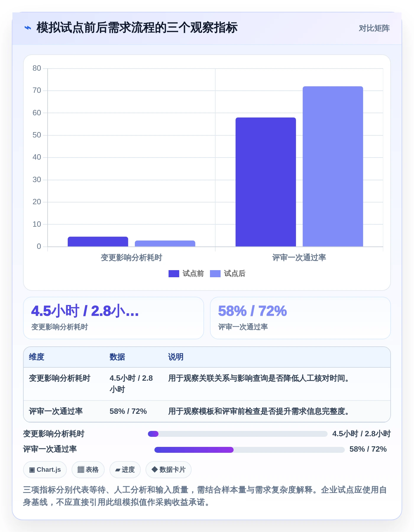Image resolution: width=414 pixels, height=532 pixels.
Task: Click the Chart.js tag chip
Action: (45, 470)
